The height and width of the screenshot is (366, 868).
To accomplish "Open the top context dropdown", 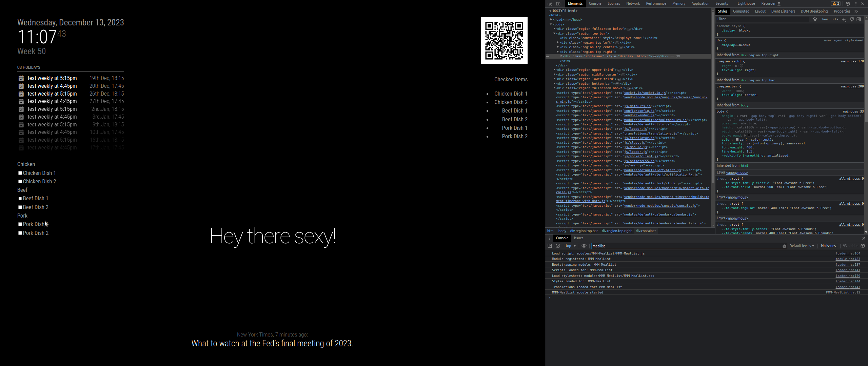I will [571, 246].
